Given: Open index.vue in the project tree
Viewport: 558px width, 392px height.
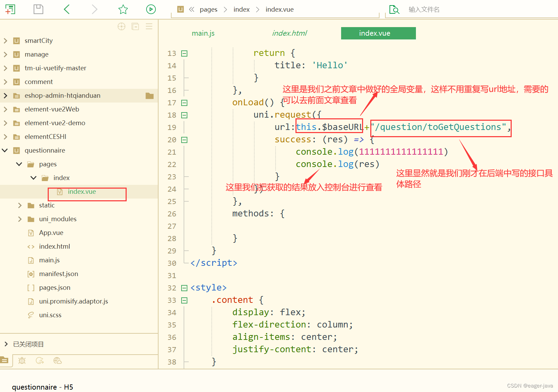Looking at the screenshot, I should click(x=82, y=192).
